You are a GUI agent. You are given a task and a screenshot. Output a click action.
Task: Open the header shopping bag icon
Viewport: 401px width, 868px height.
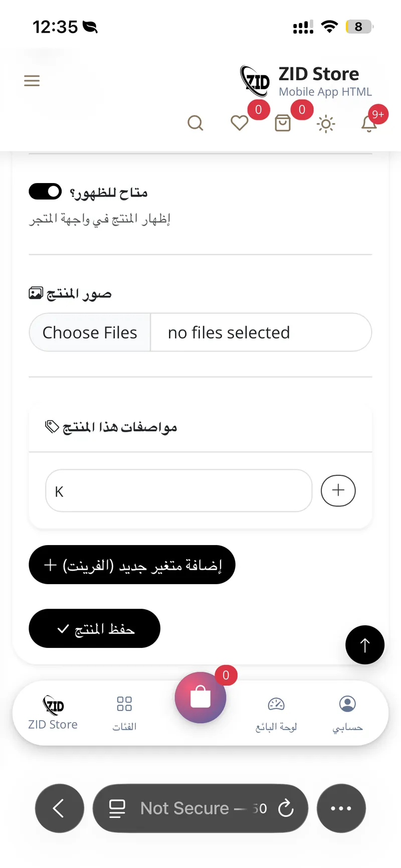[283, 123]
